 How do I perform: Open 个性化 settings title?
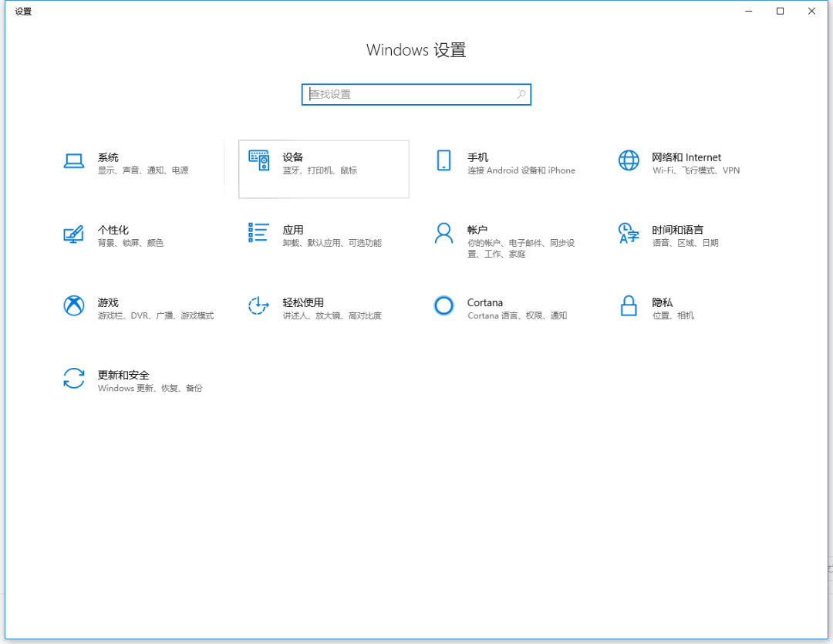click(x=113, y=230)
